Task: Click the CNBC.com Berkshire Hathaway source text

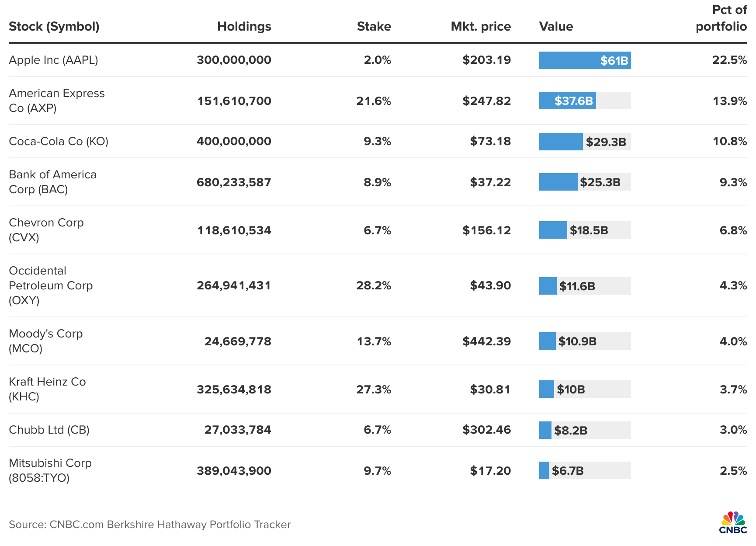Action: coord(149,525)
